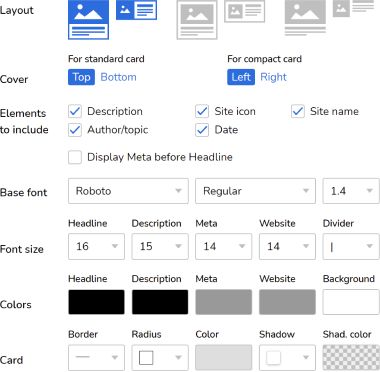
Task: Pick the Background color swatch
Action: pyautogui.click(x=351, y=302)
